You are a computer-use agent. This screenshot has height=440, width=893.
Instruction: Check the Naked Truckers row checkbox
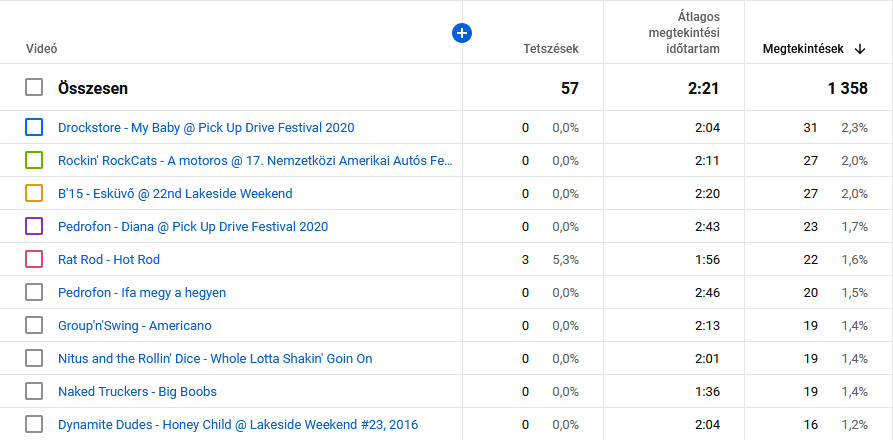(x=34, y=391)
